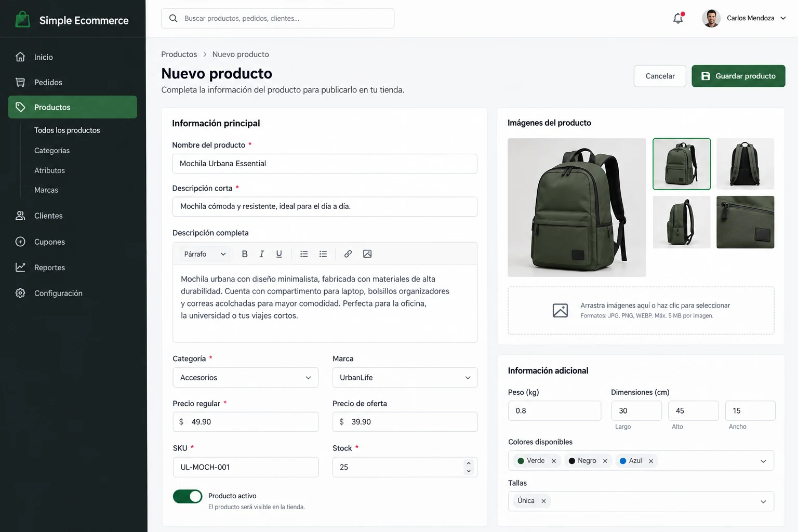Toggle the Producto activo switch

coord(188,497)
